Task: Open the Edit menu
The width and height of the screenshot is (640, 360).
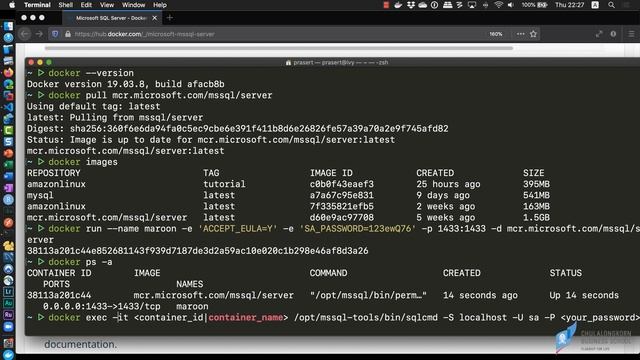Action: tap(86, 5)
